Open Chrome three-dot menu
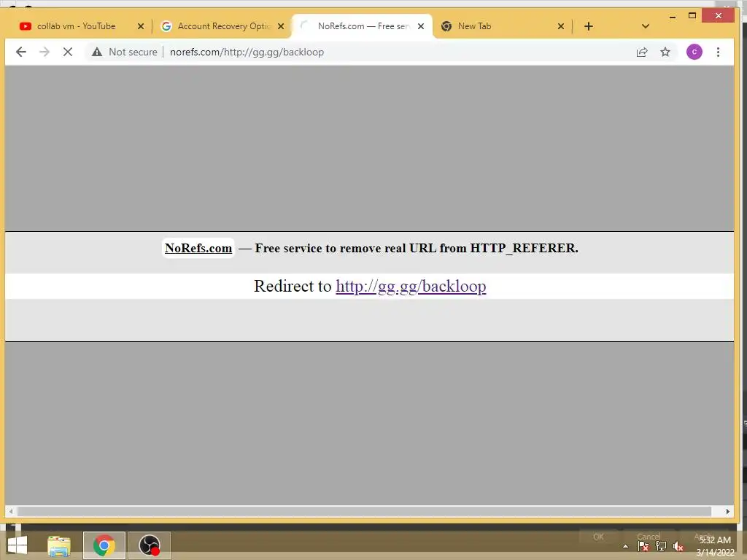Viewport: 747px width, 560px height. (x=718, y=52)
